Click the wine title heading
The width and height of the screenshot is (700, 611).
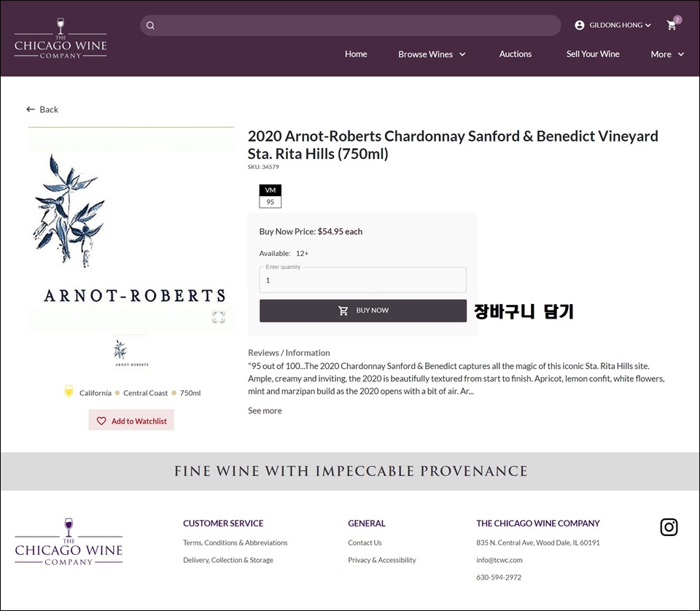point(453,144)
